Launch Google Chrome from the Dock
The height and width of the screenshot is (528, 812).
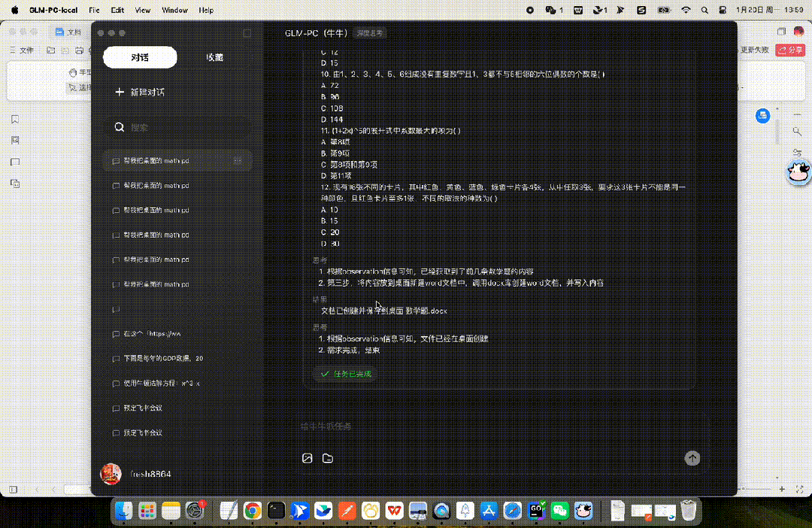(x=252, y=510)
